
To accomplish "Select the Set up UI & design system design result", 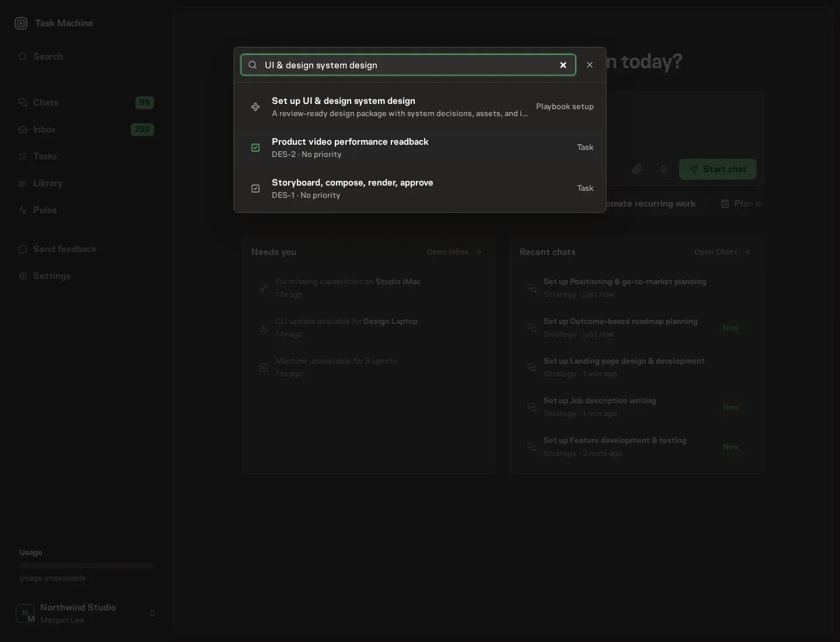I will click(x=420, y=107).
